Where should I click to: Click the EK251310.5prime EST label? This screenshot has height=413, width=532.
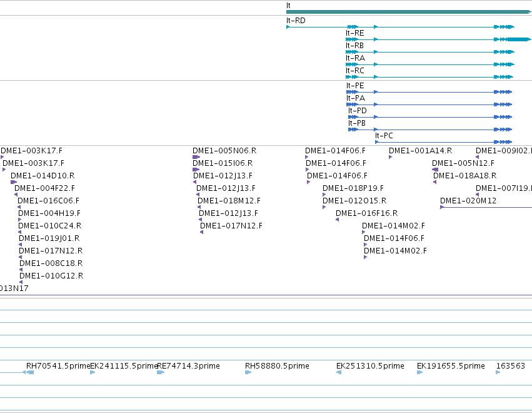coord(370,366)
